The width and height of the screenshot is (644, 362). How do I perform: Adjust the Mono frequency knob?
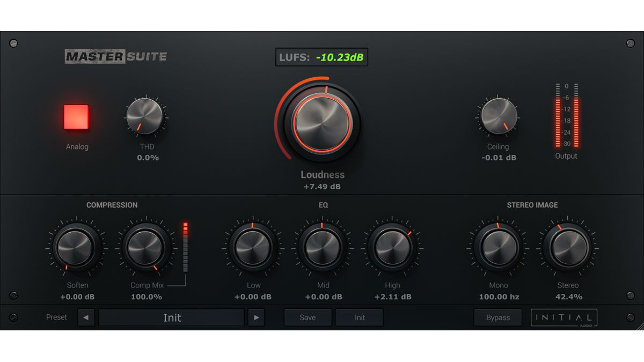pyautogui.click(x=498, y=248)
